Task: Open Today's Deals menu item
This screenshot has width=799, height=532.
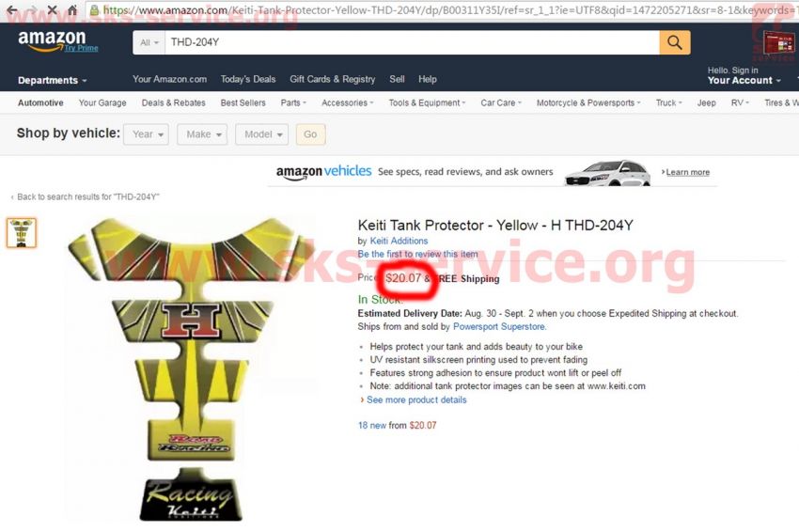Action: pos(248,79)
